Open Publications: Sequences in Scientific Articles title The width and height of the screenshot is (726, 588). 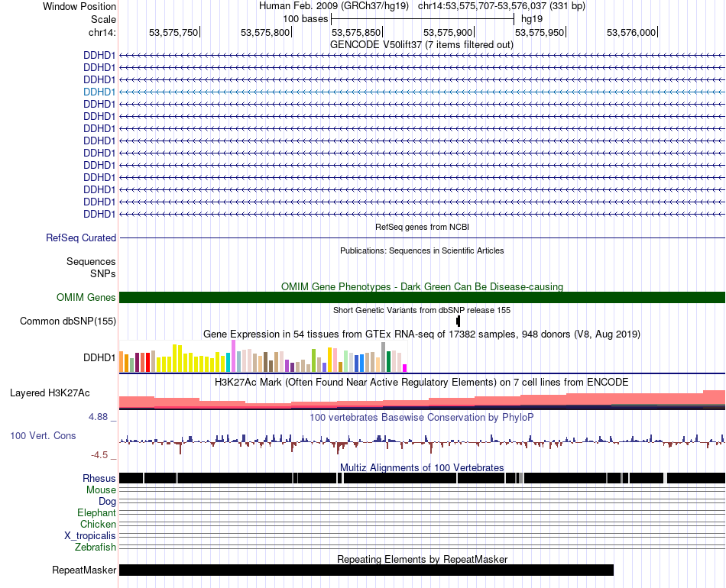422,250
